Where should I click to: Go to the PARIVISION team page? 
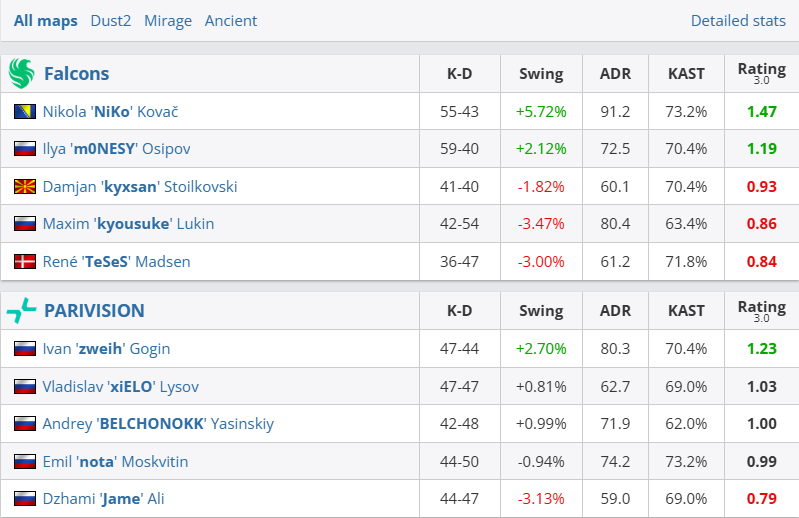(x=94, y=311)
